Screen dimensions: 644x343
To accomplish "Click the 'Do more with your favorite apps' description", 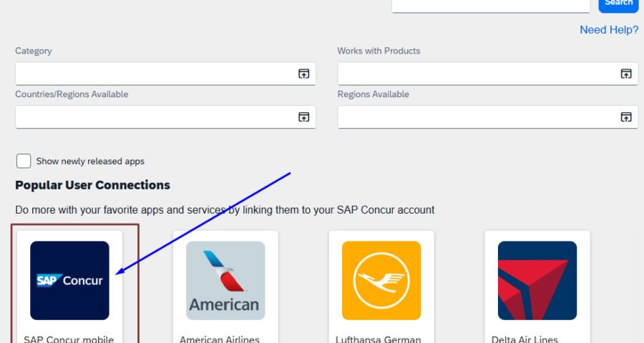I will (225, 209).
